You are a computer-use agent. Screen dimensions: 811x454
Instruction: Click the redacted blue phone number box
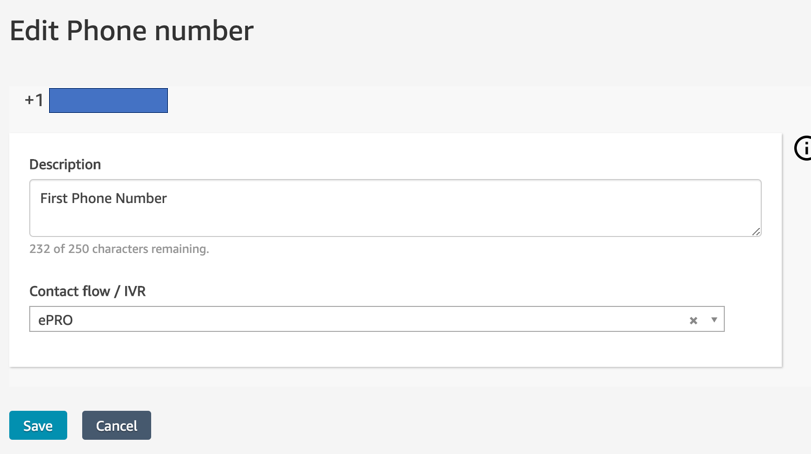(108, 100)
